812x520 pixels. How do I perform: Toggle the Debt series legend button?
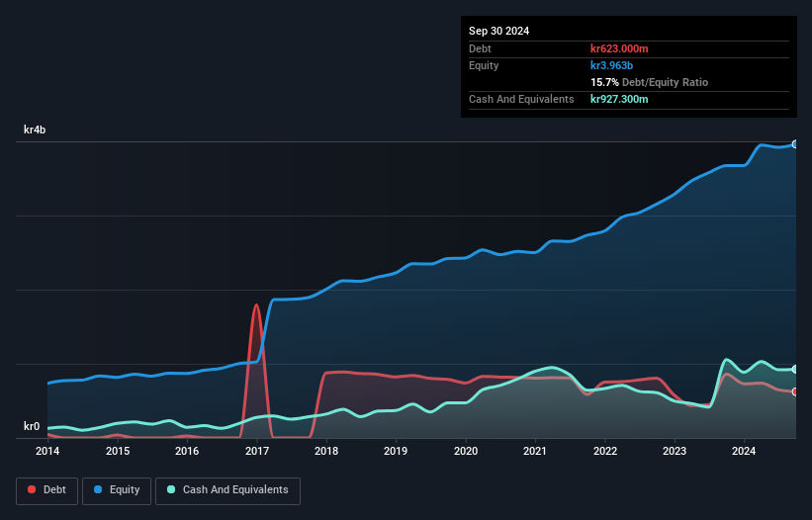46,490
